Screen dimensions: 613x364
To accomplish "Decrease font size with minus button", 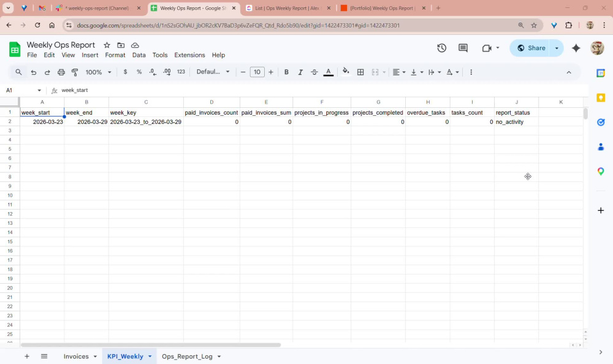I will 243,72.
